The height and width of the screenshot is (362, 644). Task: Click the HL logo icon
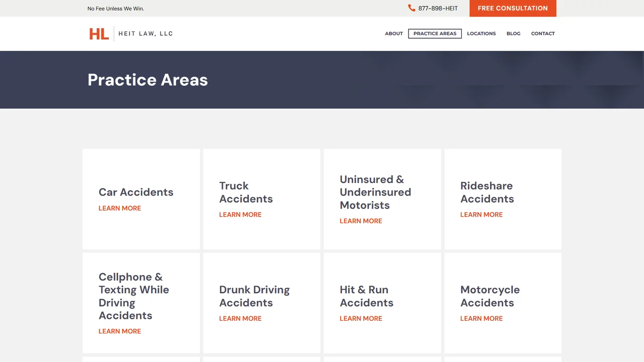coord(99,34)
